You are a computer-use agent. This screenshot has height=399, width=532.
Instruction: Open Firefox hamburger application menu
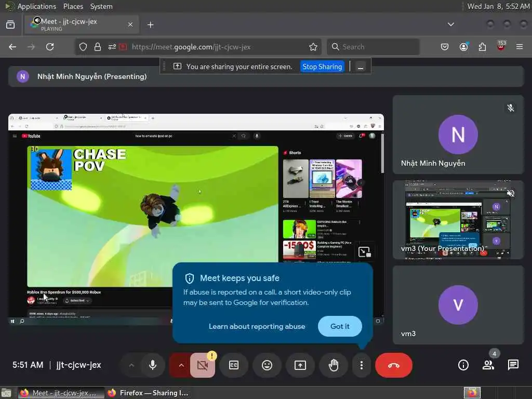[520, 47]
